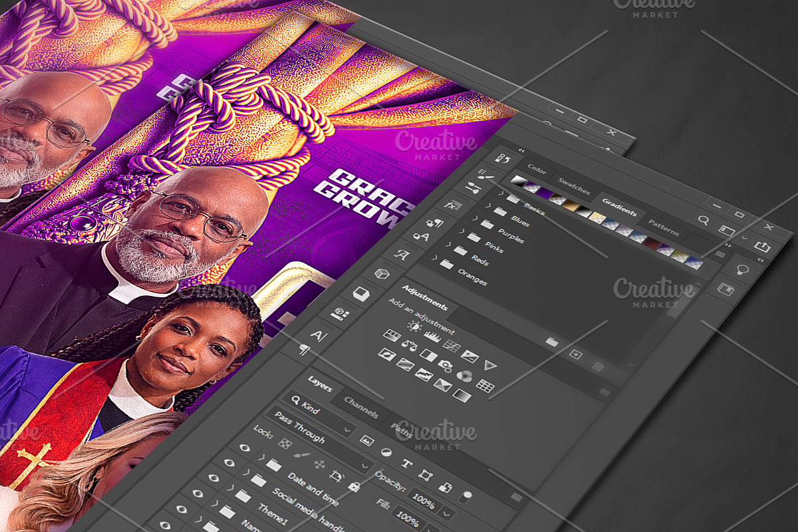Image resolution: width=798 pixels, height=532 pixels.
Task: Create a new gradient group folder
Action: [x=551, y=342]
